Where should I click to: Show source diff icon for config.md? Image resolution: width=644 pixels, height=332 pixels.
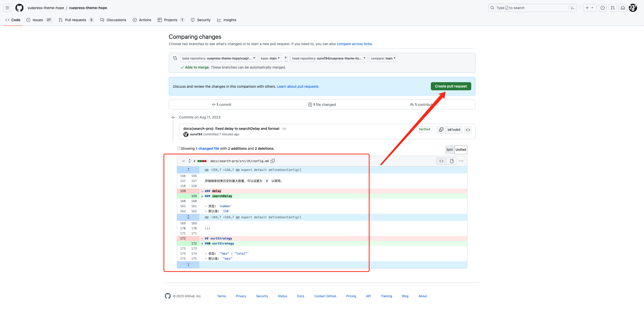[441, 161]
